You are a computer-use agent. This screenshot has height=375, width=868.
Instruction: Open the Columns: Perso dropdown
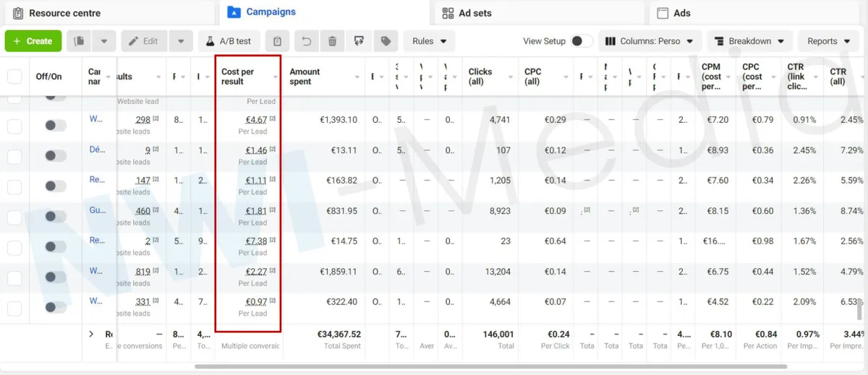tap(650, 41)
